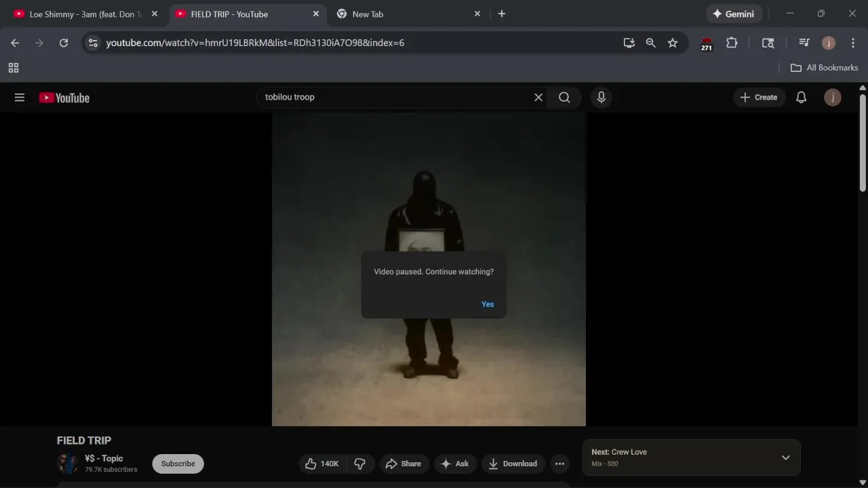868x488 pixels.
Task: Open the Extensions puzzle icon
Action: (732, 43)
